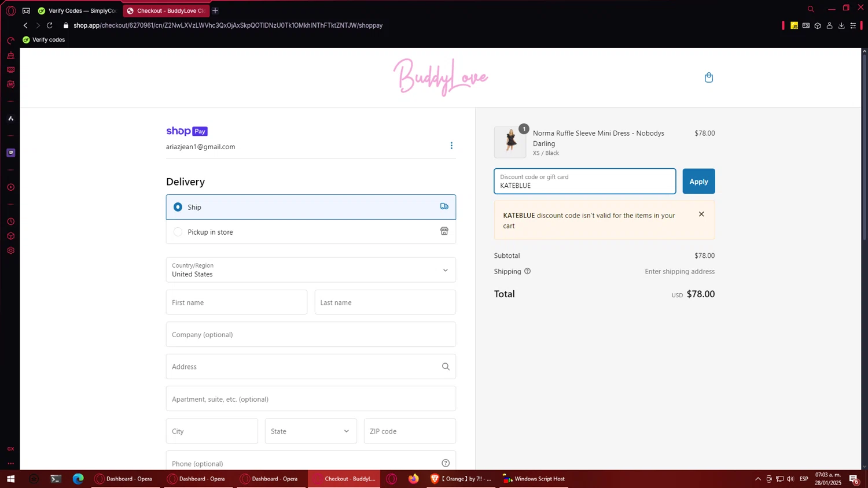Switch to Verify Codes SimplyCodes tab

[78, 10]
